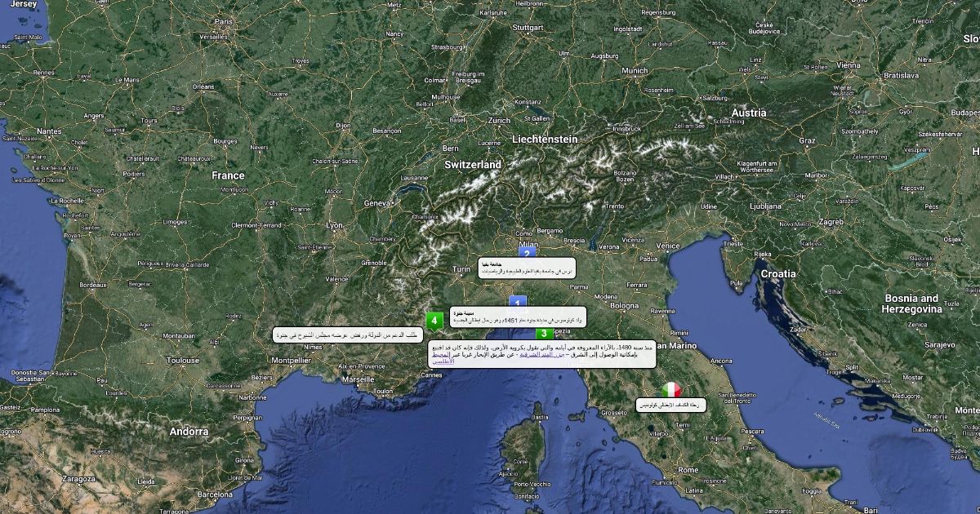This screenshot has width=980, height=514.
Task: Select the green marker numbered 3
Action: click(543, 333)
